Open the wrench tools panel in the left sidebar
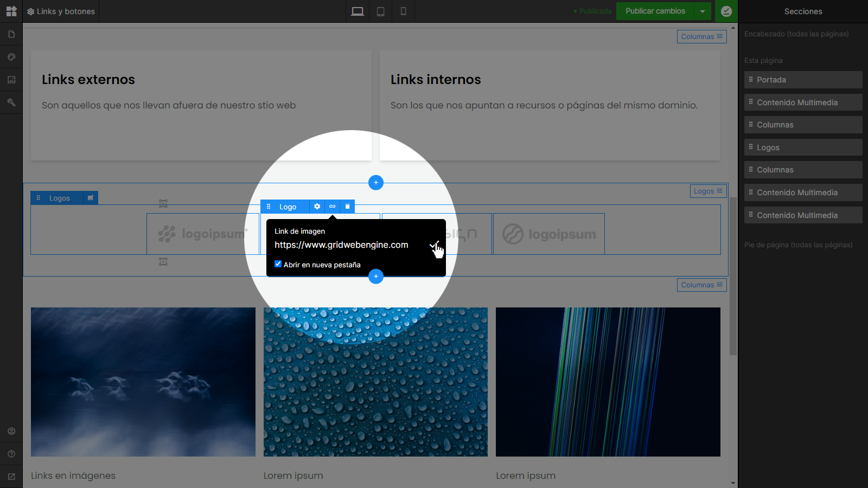 11,102
